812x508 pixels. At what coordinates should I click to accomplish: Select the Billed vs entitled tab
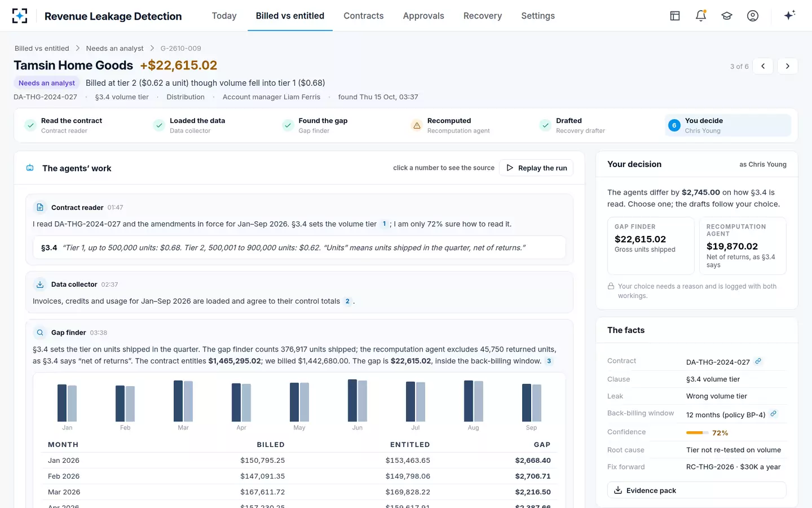[290, 16]
